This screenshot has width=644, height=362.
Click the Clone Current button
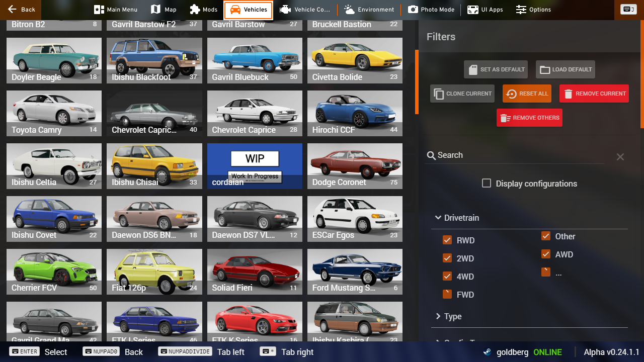(x=462, y=94)
